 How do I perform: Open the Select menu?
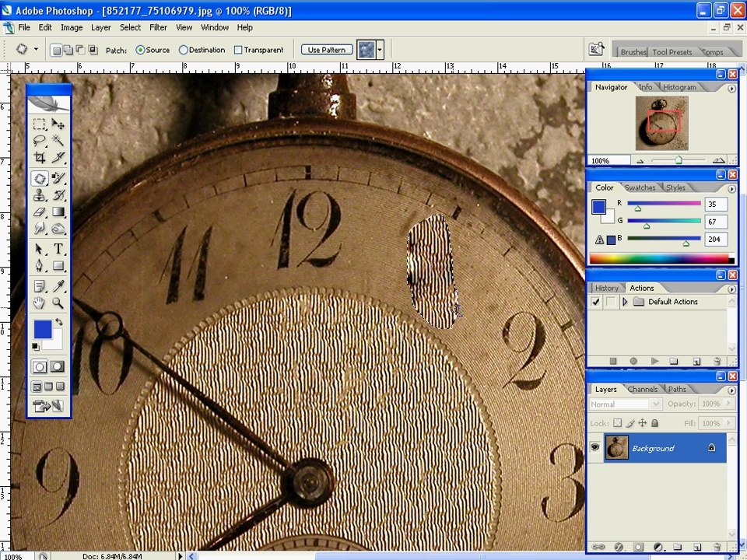(130, 28)
